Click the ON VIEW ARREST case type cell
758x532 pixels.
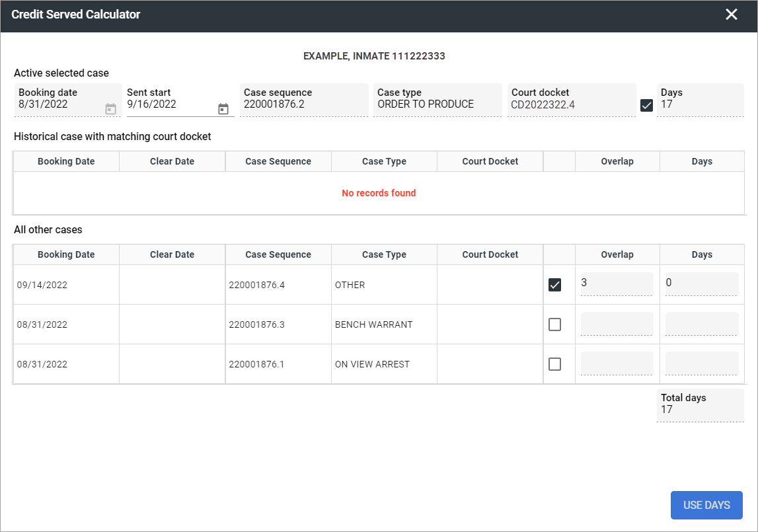tap(385, 364)
